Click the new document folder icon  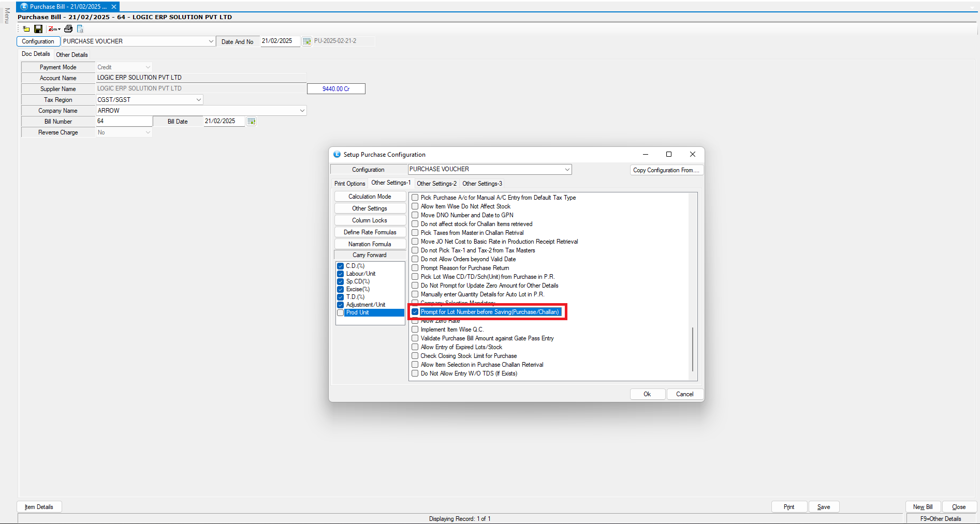coord(26,29)
